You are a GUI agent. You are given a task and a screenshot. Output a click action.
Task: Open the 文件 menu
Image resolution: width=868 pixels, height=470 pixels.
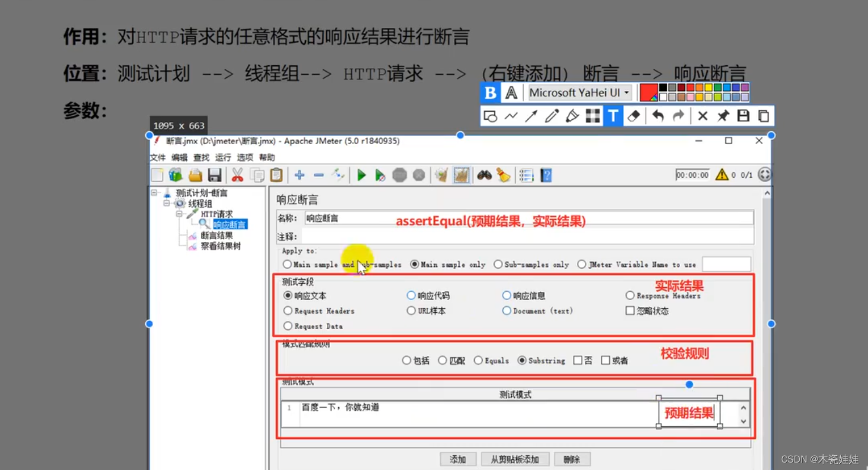(158, 158)
